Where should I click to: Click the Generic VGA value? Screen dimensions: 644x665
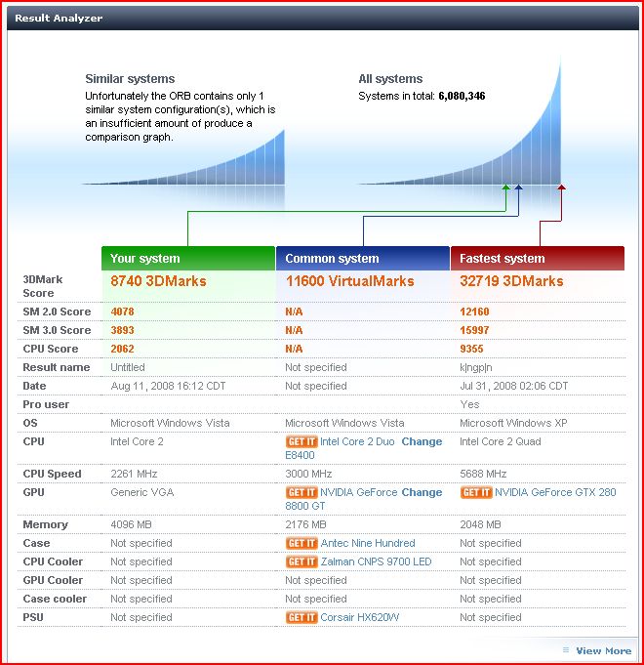(x=141, y=492)
